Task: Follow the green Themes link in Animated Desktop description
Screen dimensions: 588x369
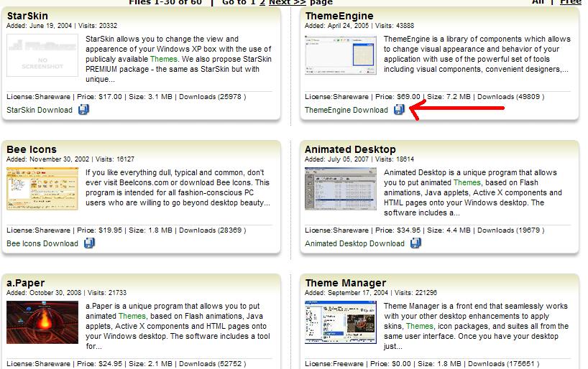Action: tap(467, 182)
